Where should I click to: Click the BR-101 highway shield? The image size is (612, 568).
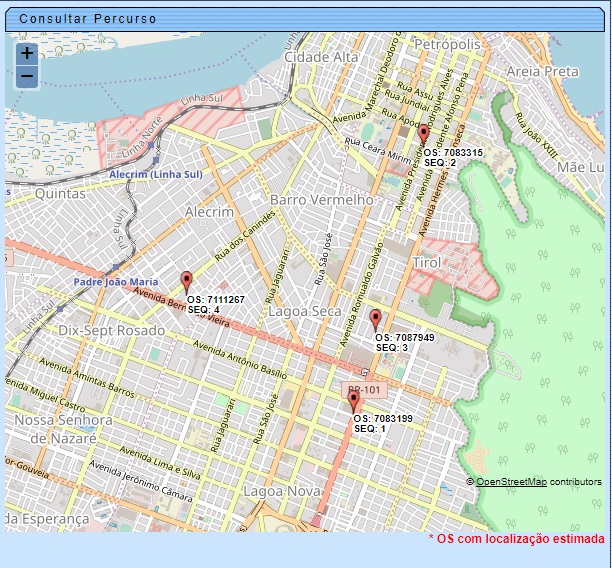[x=363, y=389]
